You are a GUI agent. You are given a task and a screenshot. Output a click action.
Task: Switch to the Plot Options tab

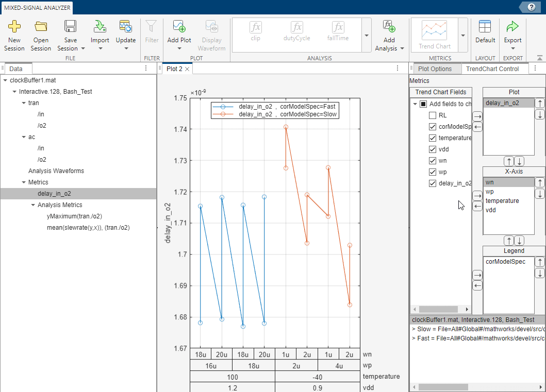pyautogui.click(x=435, y=69)
